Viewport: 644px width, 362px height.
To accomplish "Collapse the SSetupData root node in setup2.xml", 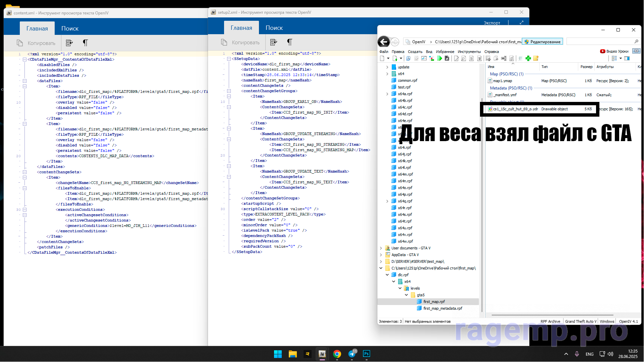I will click(229, 59).
